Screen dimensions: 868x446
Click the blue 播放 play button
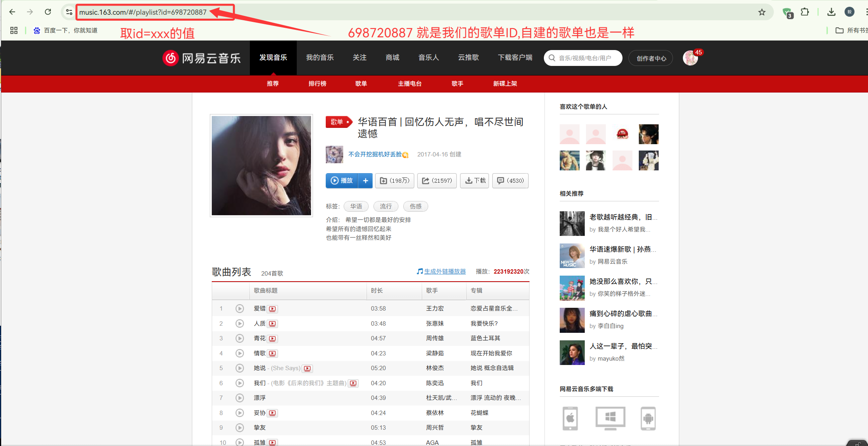(342, 181)
